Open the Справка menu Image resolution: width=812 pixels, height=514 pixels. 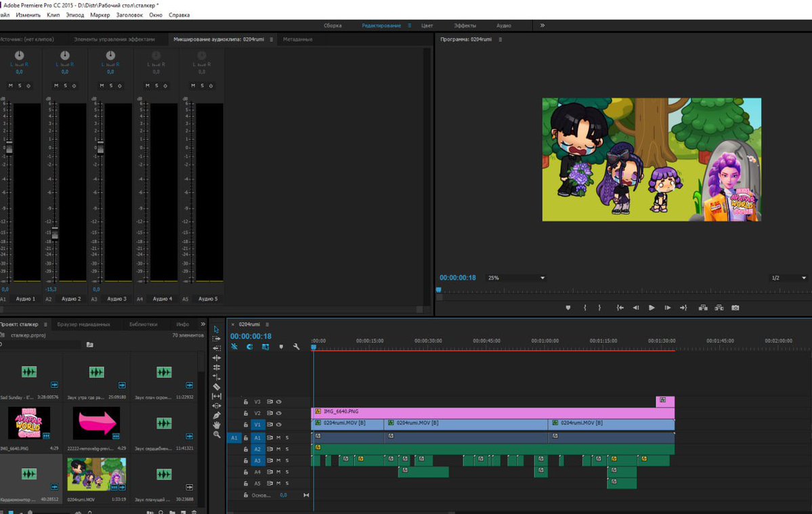[x=179, y=15]
